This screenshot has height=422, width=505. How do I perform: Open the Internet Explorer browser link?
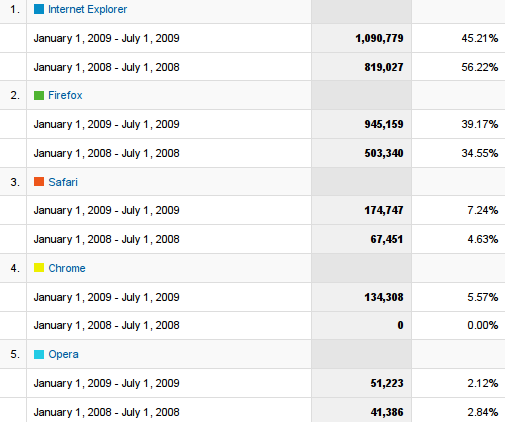tap(87, 9)
